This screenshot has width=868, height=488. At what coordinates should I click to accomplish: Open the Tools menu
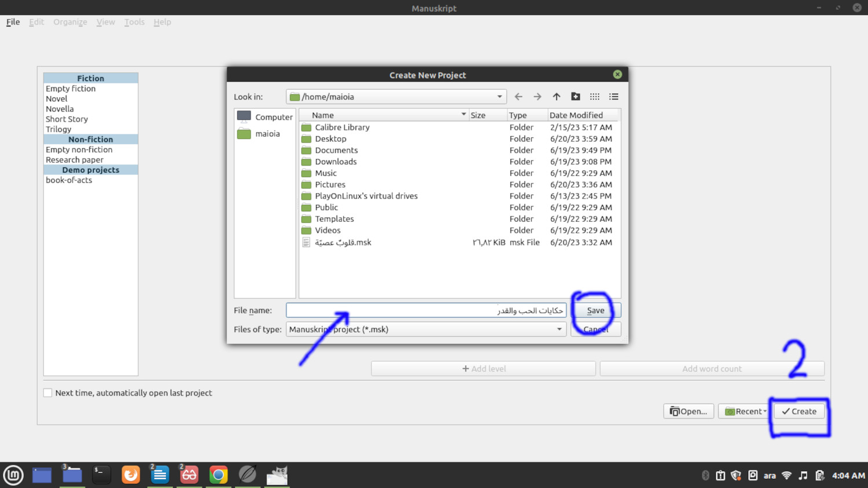click(134, 22)
